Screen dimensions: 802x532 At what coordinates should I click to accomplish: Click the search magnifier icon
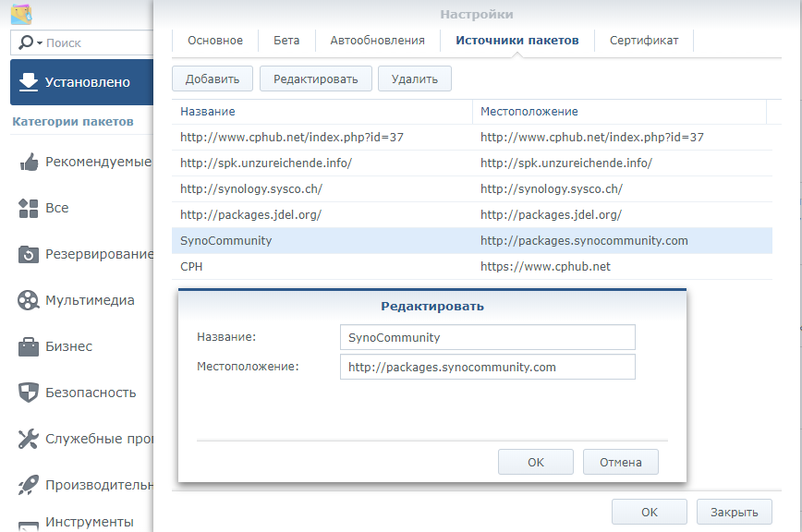(x=26, y=42)
